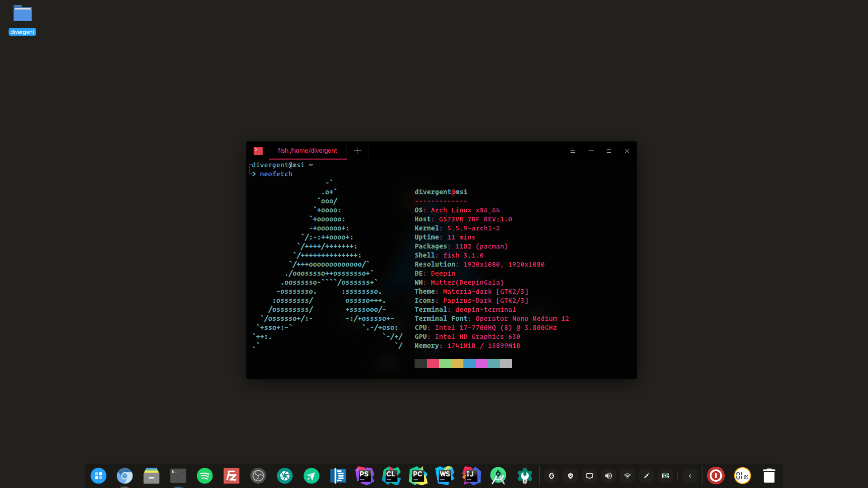Collapse the system tray with arrow

[x=690, y=476]
